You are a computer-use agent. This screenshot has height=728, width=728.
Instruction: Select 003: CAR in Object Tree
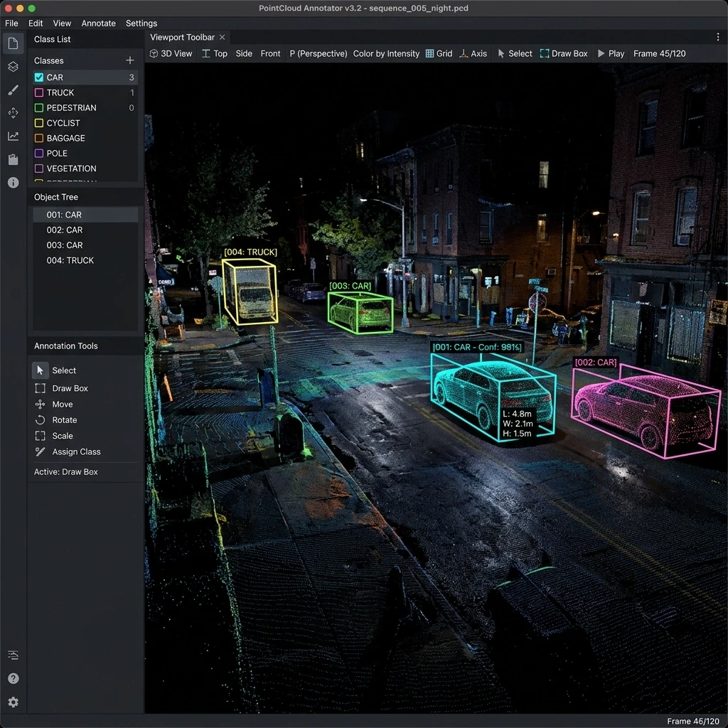[x=85, y=245]
